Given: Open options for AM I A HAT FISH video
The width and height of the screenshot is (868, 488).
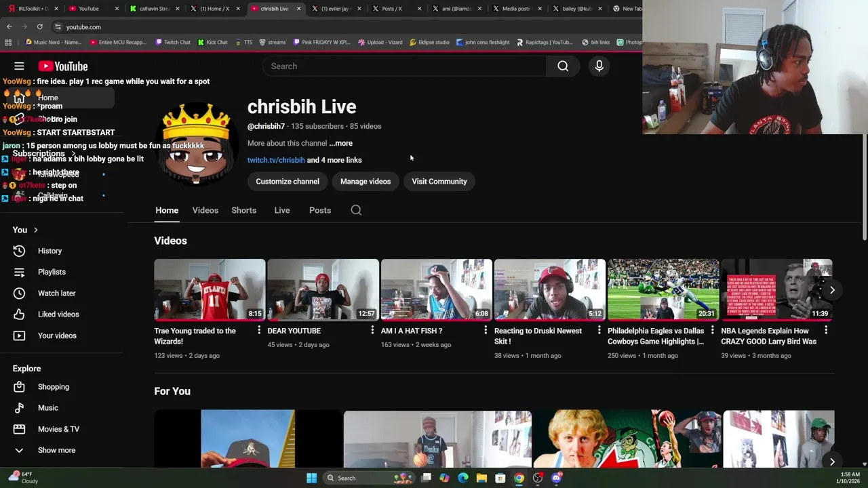Looking at the screenshot, I should coord(485,330).
